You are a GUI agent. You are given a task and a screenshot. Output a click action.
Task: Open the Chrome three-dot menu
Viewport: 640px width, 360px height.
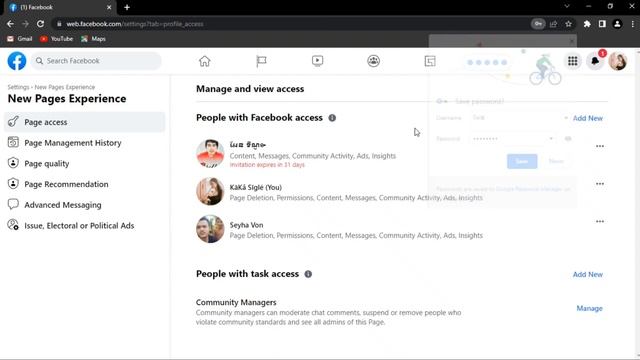pos(633,24)
